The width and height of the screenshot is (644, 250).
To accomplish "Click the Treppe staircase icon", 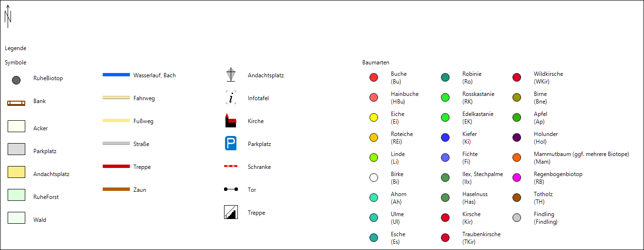I will pyautogui.click(x=231, y=212).
